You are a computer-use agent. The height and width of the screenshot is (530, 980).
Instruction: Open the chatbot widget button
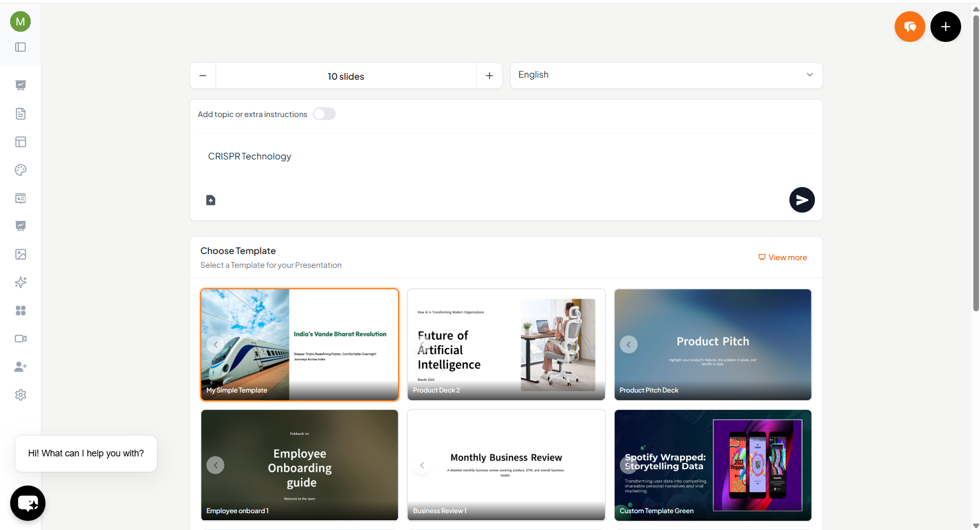coord(28,503)
